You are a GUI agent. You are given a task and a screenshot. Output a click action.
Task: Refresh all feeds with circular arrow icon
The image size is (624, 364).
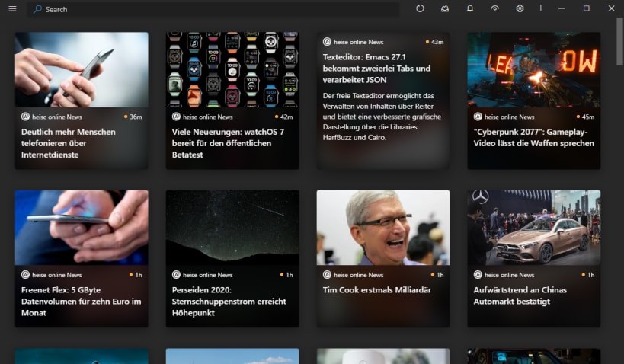tap(420, 8)
